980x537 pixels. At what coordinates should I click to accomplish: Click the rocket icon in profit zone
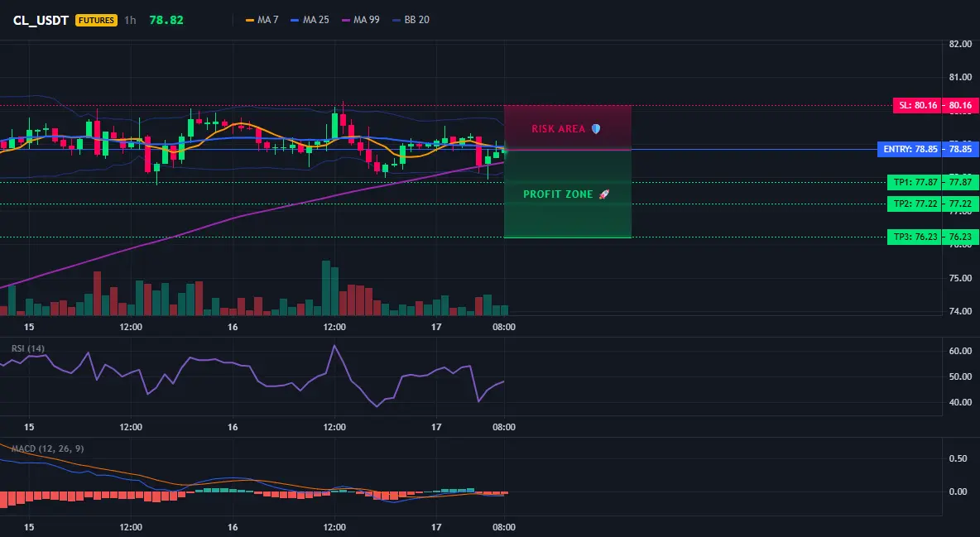point(603,194)
